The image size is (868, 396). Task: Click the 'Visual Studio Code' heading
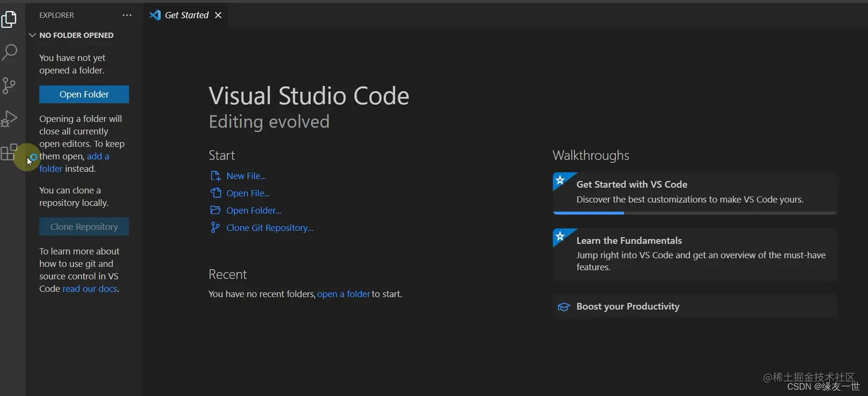tap(309, 96)
